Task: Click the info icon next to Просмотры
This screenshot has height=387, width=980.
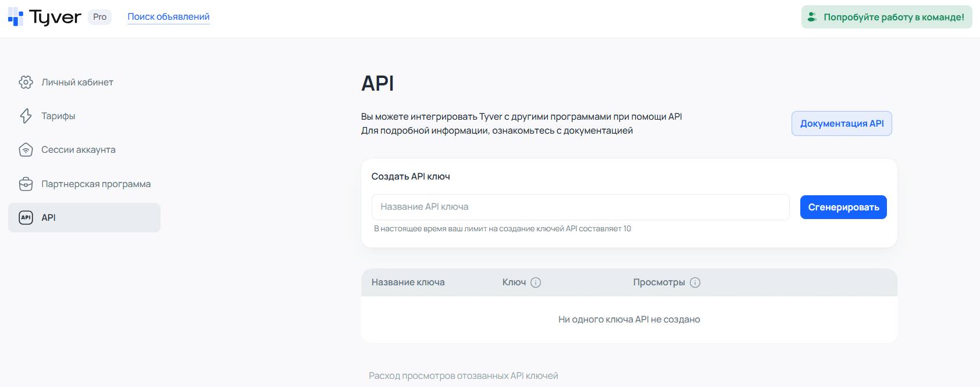Action: [x=695, y=282]
